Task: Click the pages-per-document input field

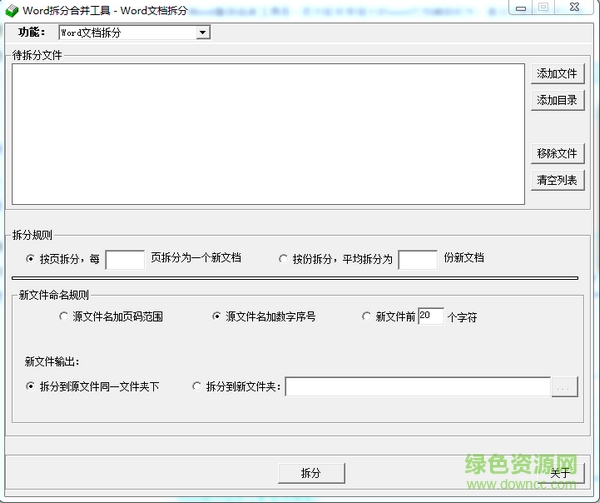Action: (125, 260)
